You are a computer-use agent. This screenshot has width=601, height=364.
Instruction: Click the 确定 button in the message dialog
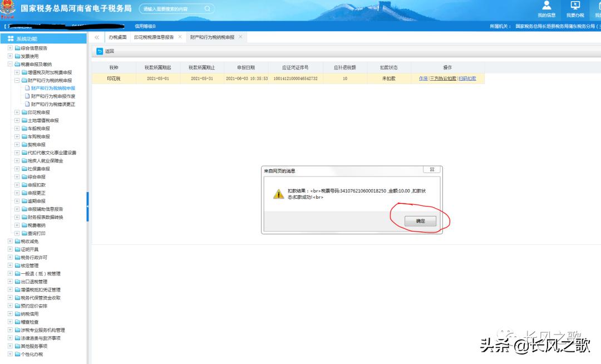click(x=420, y=221)
